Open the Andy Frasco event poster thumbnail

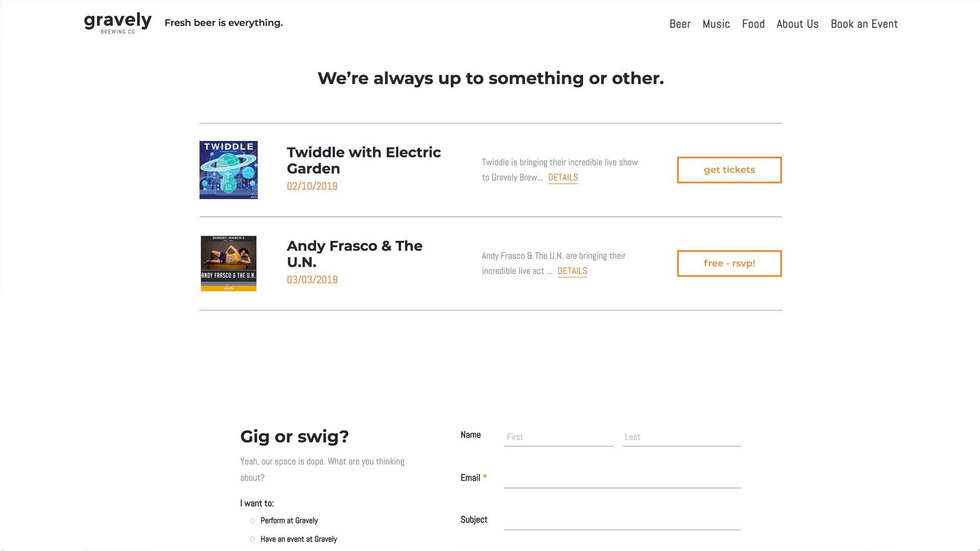(228, 263)
